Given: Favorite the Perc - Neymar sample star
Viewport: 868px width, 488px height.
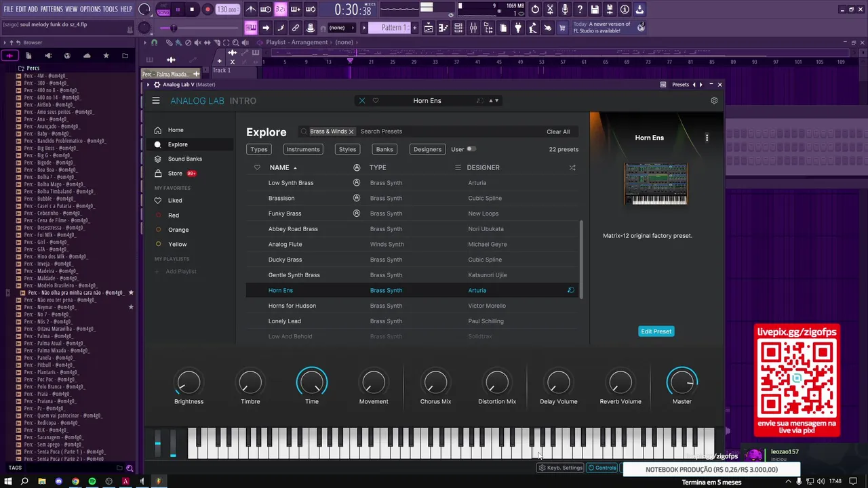Looking at the screenshot, I should pos(131,307).
